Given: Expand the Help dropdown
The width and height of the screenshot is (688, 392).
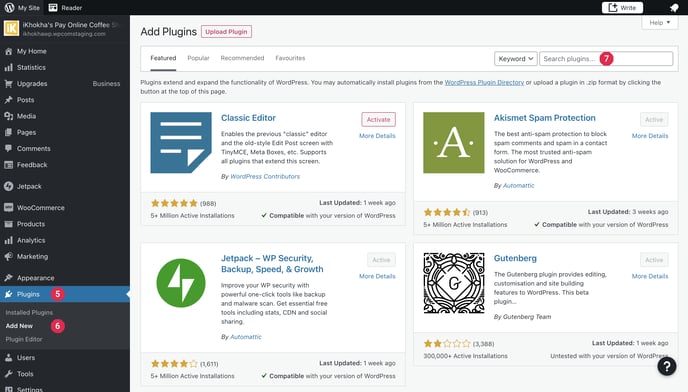Looking at the screenshot, I should 659,22.
